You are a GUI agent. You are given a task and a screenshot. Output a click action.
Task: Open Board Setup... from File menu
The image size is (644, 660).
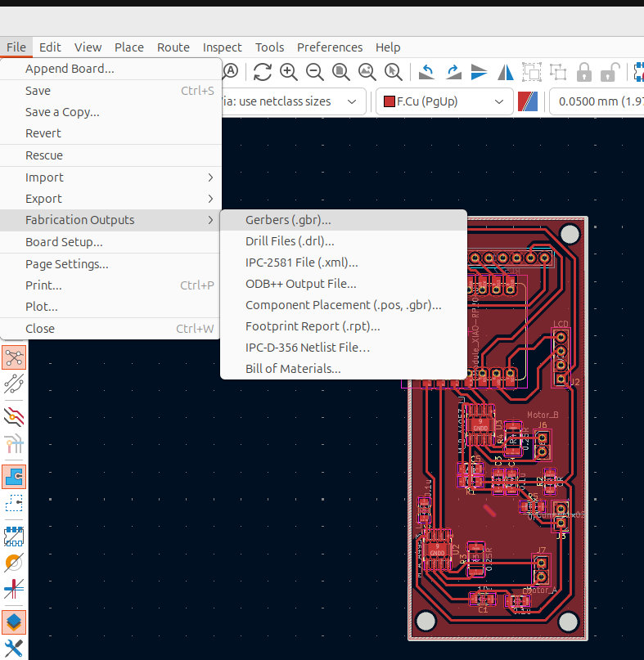tap(64, 242)
